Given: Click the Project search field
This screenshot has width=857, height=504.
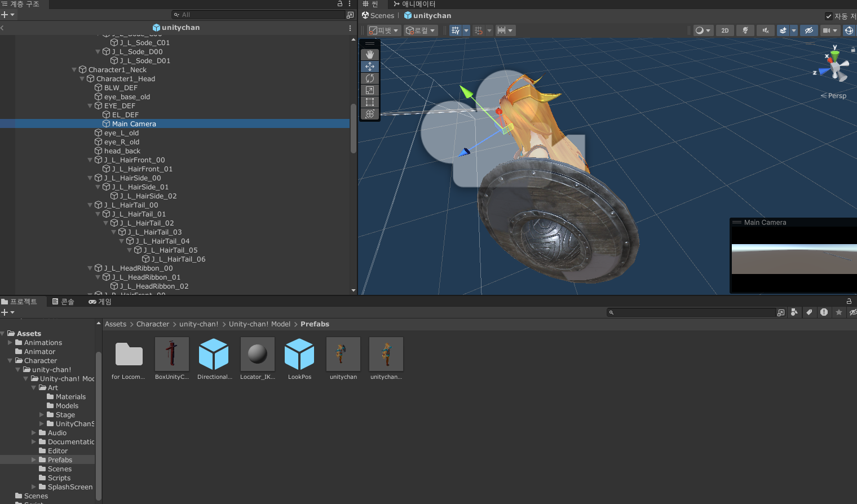Looking at the screenshot, I should pos(691,312).
